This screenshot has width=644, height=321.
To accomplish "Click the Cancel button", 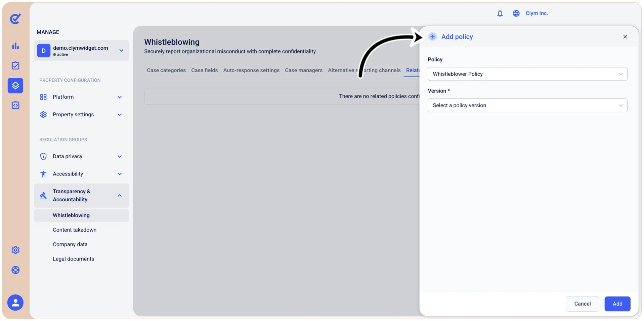I will (x=582, y=304).
